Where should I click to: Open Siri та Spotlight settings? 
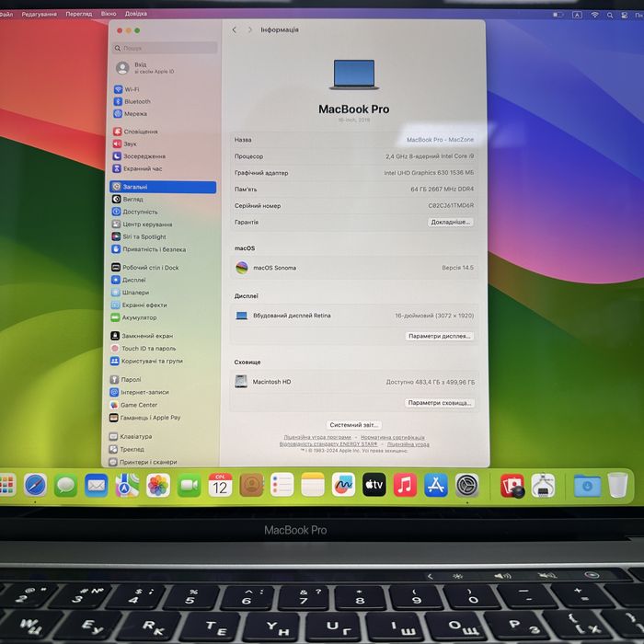(139, 237)
